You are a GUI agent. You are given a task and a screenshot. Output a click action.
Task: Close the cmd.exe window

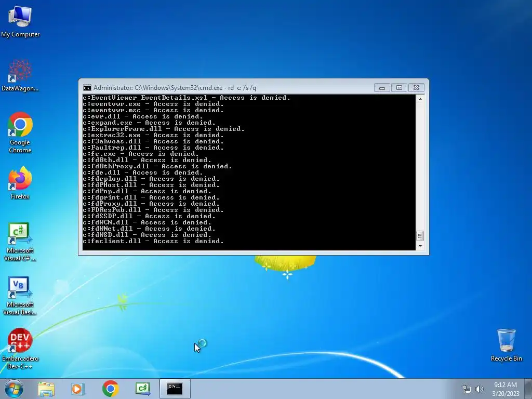tap(416, 87)
